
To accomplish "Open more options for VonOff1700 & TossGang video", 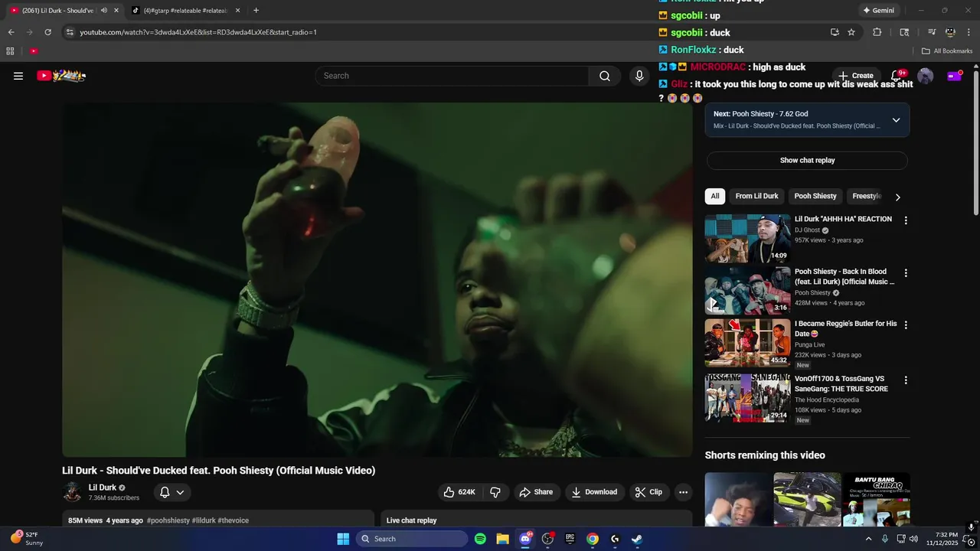I will coord(906,380).
